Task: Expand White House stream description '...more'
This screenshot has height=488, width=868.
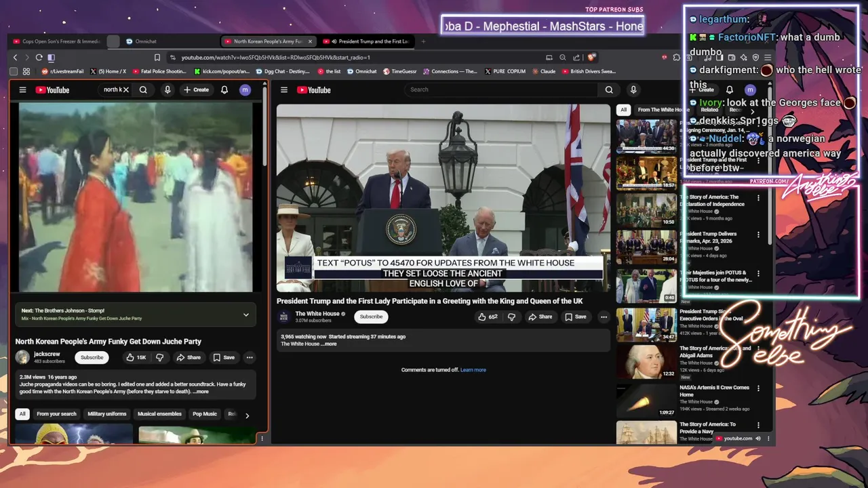Action: 329,344
